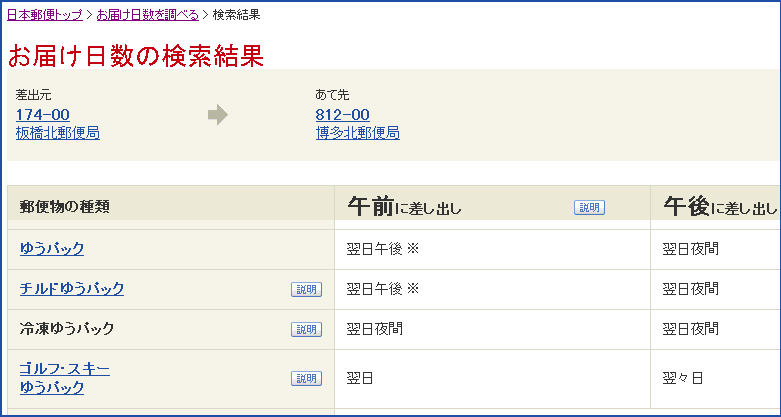The width and height of the screenshot is (781, 417).
Task: Click the お届け日数の検索結果 heading
Action: 135,56
